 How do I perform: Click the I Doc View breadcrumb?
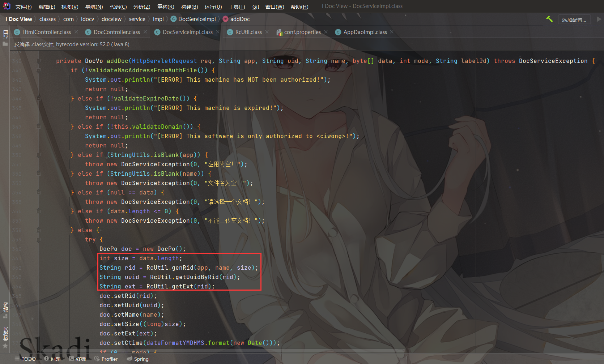tap(19, 19)
